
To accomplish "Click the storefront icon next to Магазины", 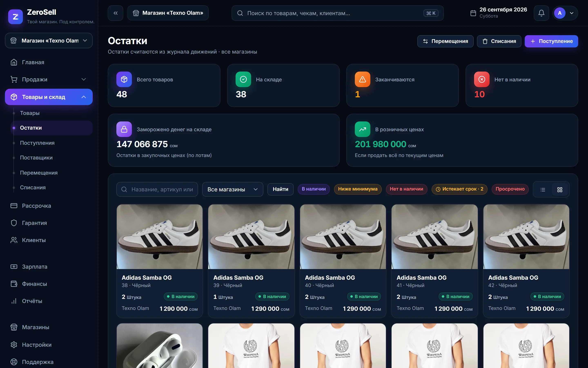I will coord(14,327).
